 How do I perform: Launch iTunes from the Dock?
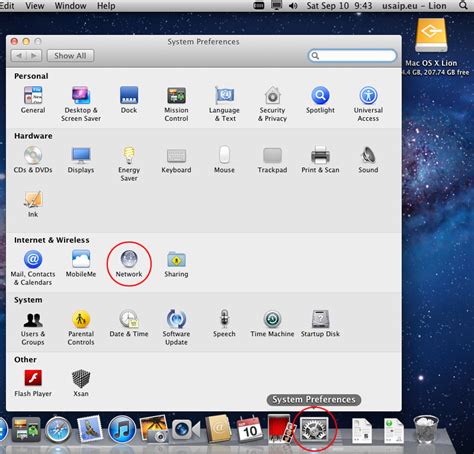pyautogui.click(x=122, y=429)
